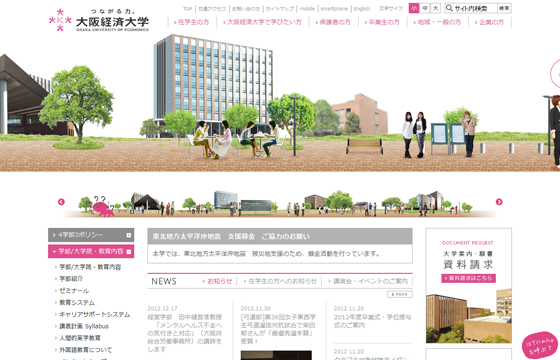Go to the TOP link in the header
The image size is (560, 360).
(x=188, y=9)
